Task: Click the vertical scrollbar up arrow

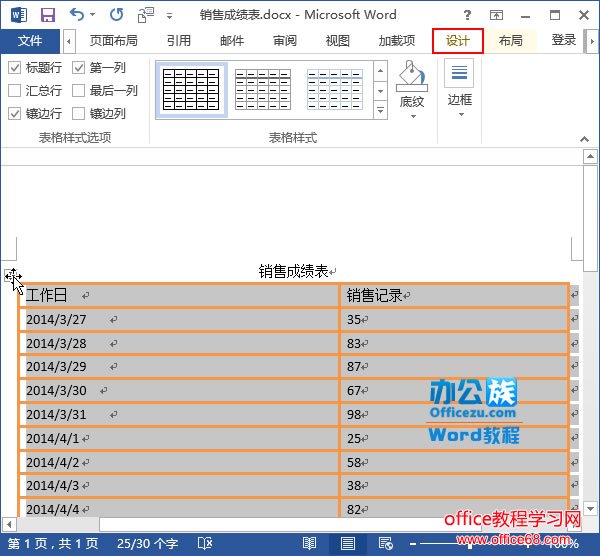Action: tap(590, 156)
